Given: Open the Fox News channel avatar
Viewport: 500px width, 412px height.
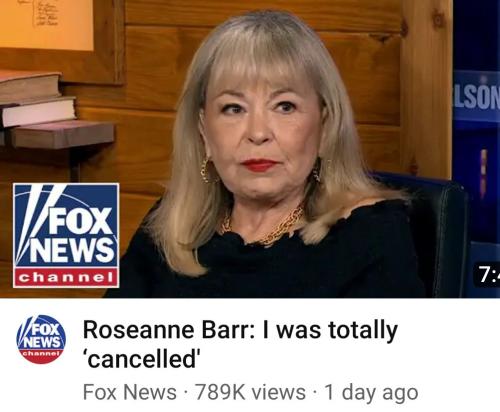Looking at the screenshot, I should (41, 339).
